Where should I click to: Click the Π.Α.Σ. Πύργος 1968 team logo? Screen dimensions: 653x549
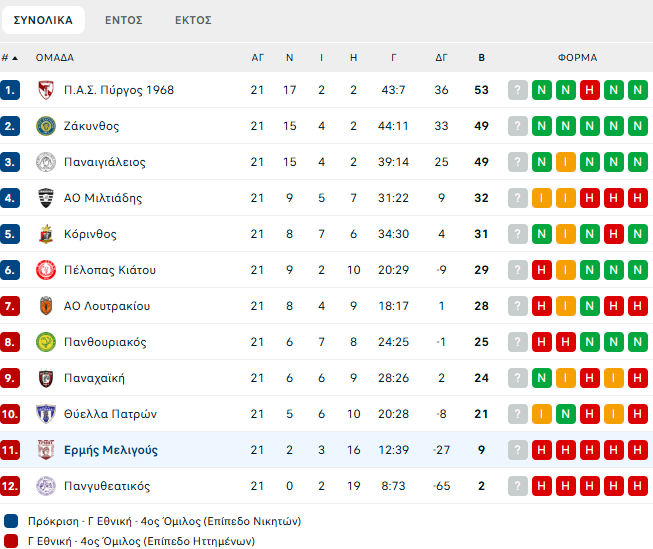click(x=45, y=90)
